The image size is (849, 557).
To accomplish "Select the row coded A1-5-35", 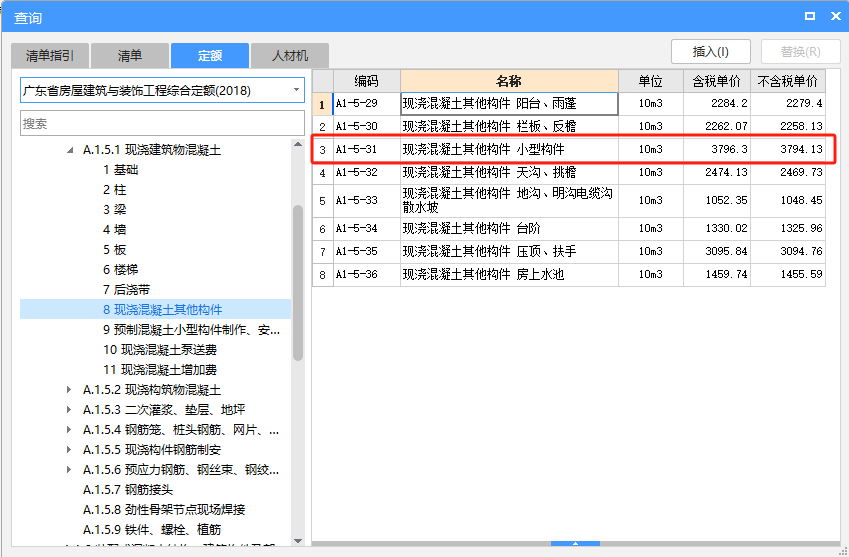I will (x=569, y=252).
